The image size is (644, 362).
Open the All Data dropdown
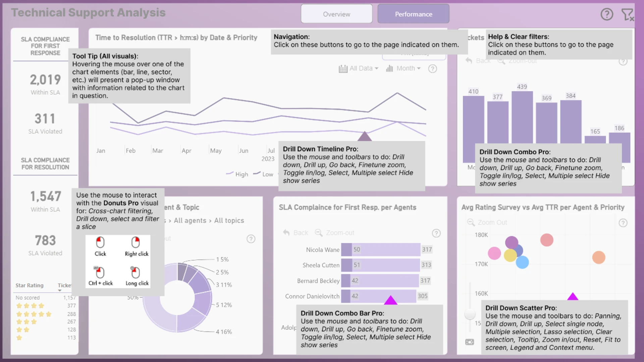(359, 68)
